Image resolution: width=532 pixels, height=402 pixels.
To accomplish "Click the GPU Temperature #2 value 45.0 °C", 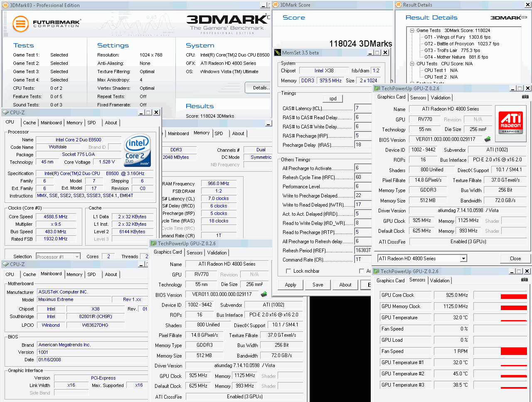I will 452,374.
